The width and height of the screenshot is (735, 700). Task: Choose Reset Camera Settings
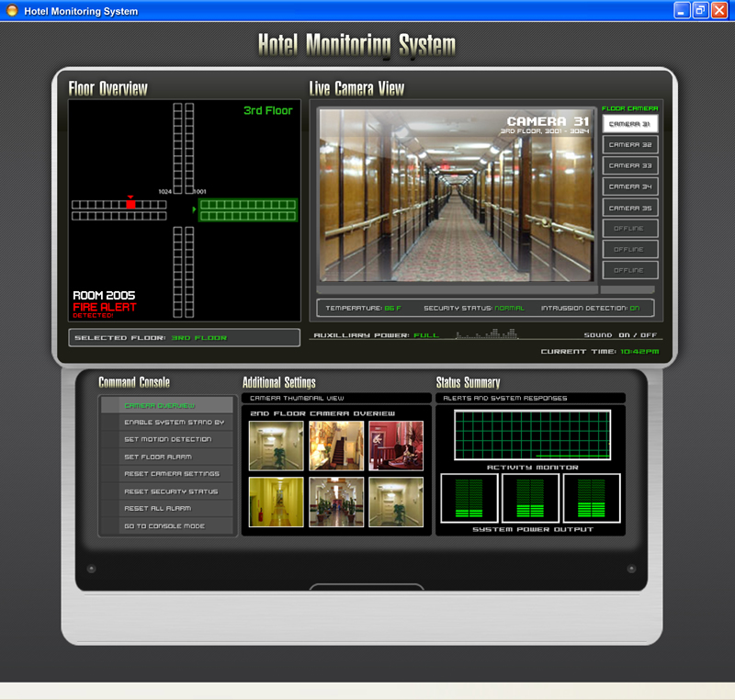click(167, 474)
